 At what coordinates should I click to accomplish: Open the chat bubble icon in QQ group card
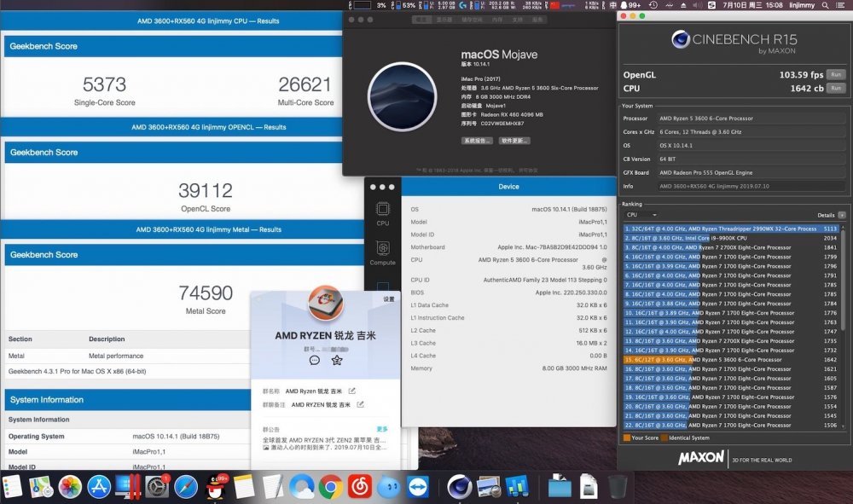(315, 361)
